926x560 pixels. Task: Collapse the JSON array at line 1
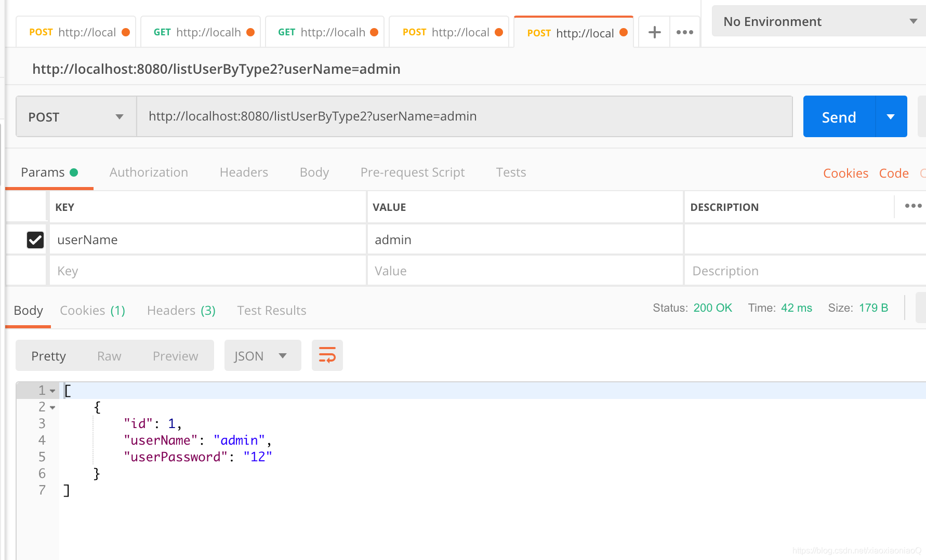pyautogui.click(x=52, y=391)
